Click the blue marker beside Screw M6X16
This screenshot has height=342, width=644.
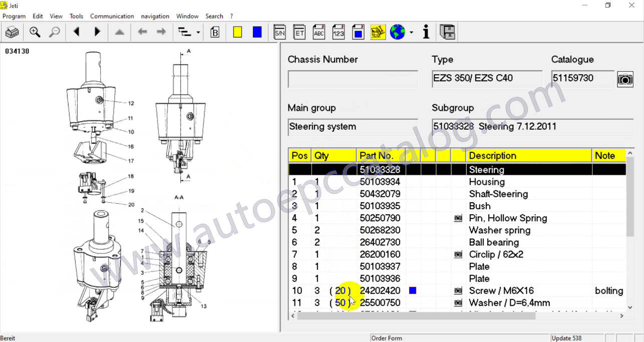click(x=412, y=290)
